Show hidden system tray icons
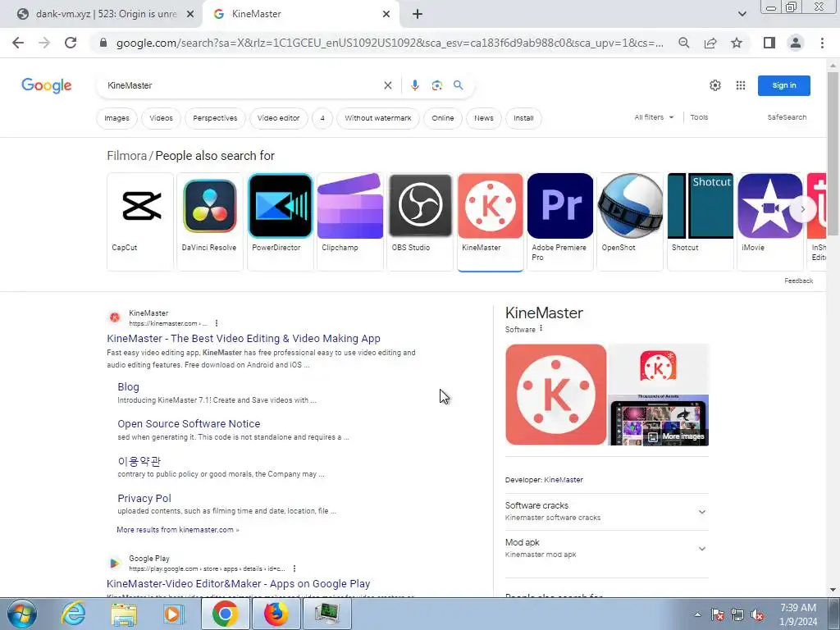Screen dimensions: 840x630 pos(697,614)
